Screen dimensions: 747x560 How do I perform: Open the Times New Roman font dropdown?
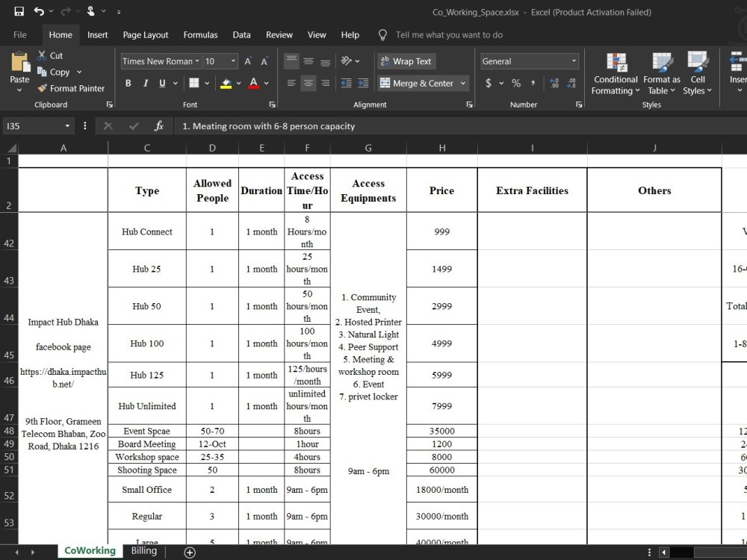click(197, 61)
